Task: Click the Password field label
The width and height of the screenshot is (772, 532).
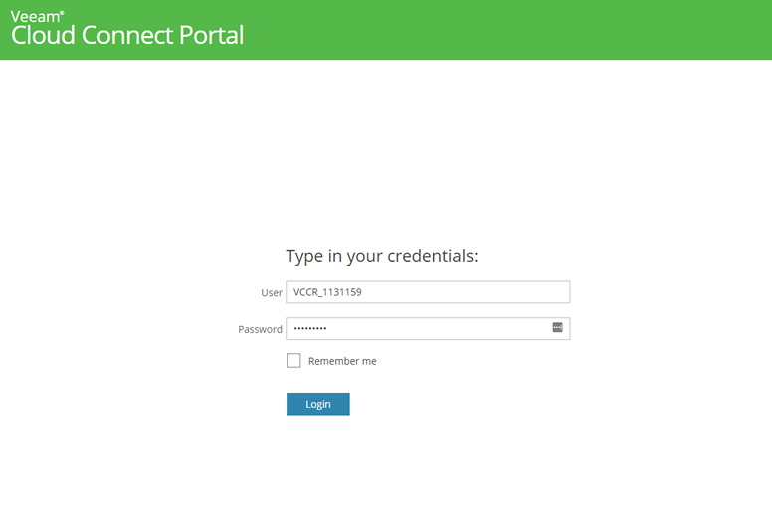Action: (260, 329)
